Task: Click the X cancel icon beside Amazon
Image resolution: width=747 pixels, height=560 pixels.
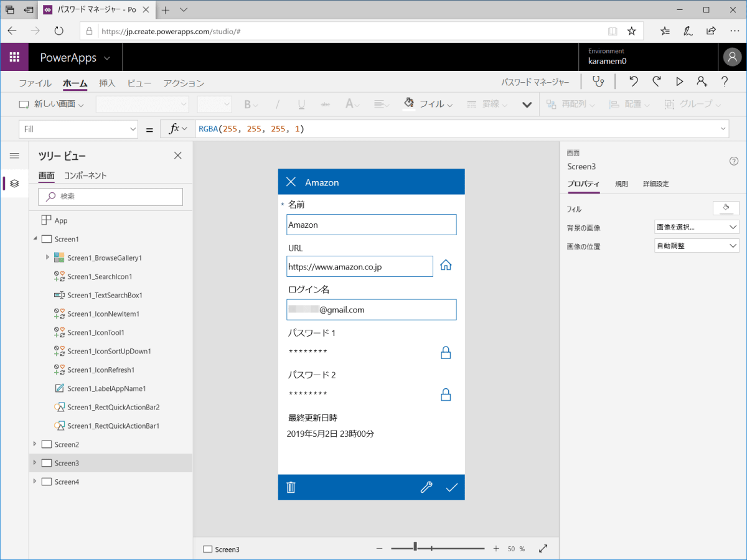Action: (291, 182)
